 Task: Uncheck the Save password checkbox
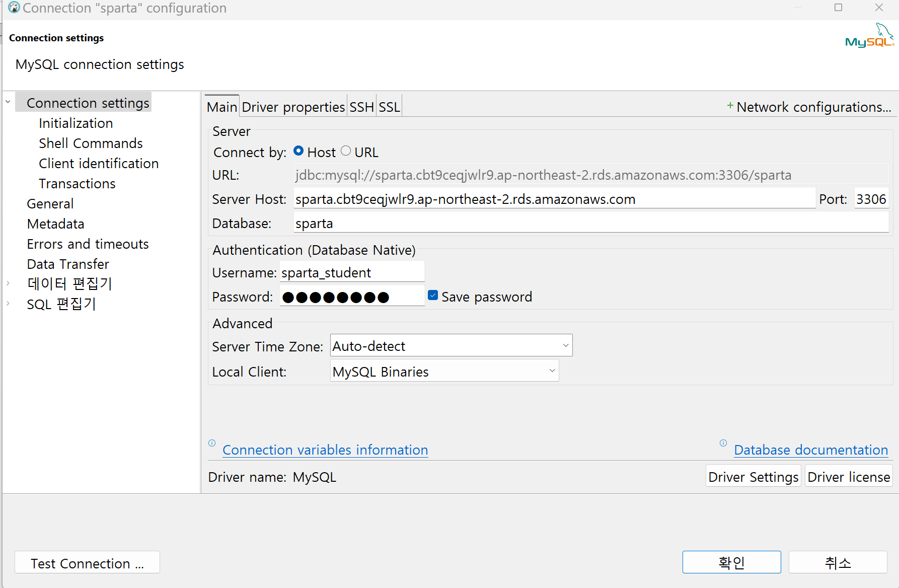coord(433,296)
